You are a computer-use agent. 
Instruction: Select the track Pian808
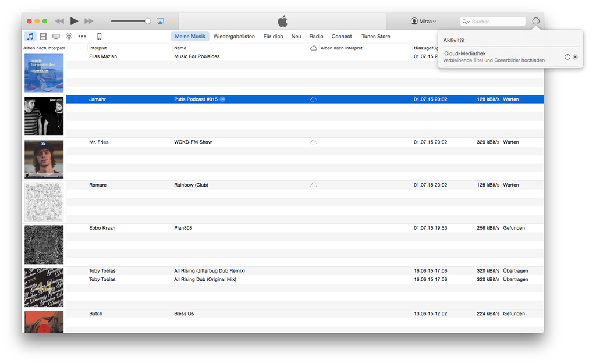[x=183, y=228]
